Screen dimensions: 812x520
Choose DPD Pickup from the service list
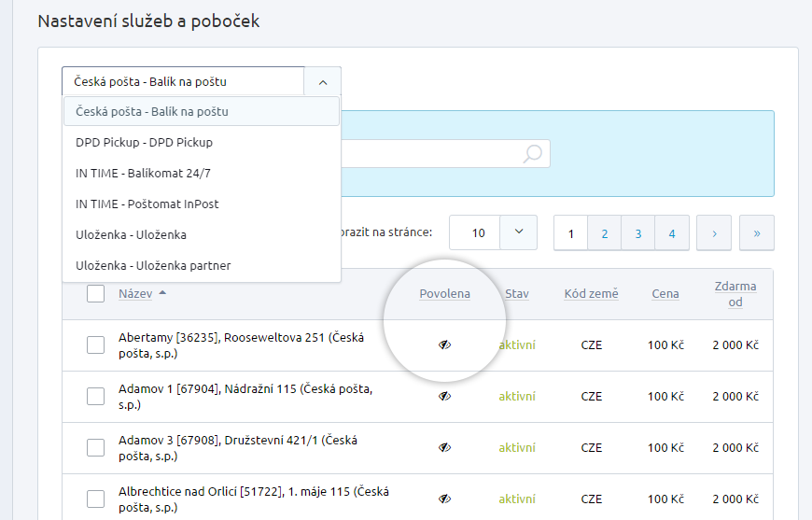144,142
